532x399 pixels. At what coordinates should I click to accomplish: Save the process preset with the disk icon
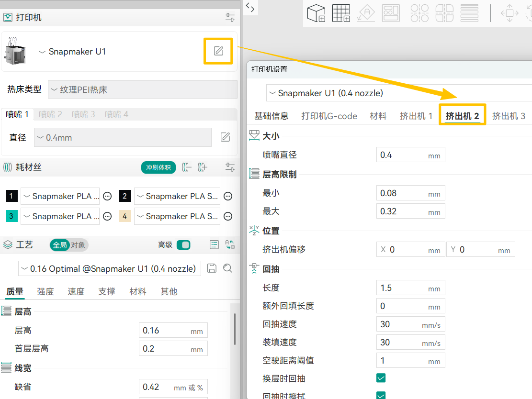212,268
